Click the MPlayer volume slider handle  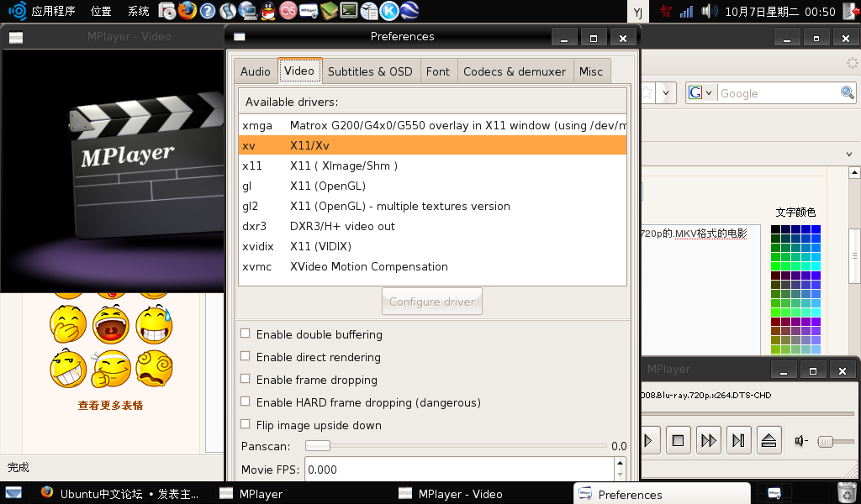(x=826, y=442)
